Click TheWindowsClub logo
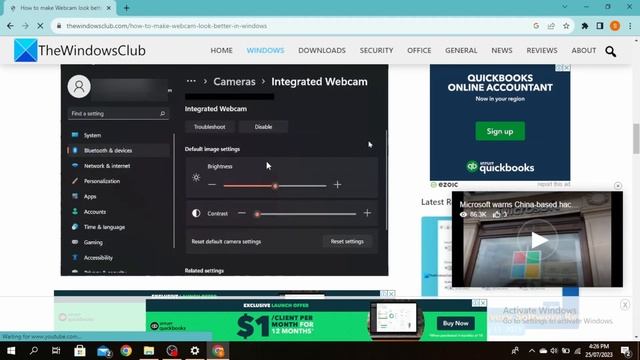 tap(80, 50)
